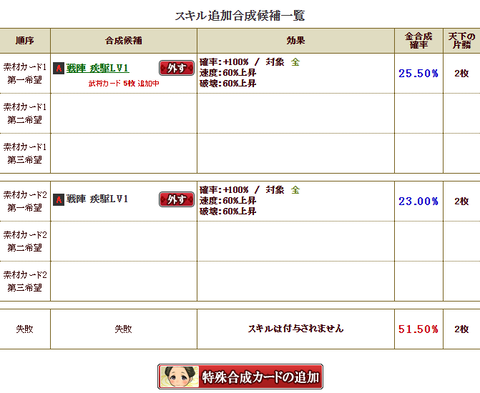The height and width of the screenshot is (393, 480).
Task: Click 外す button in 素材カード2 第一希望 row
Action: [x=176, y=199]
